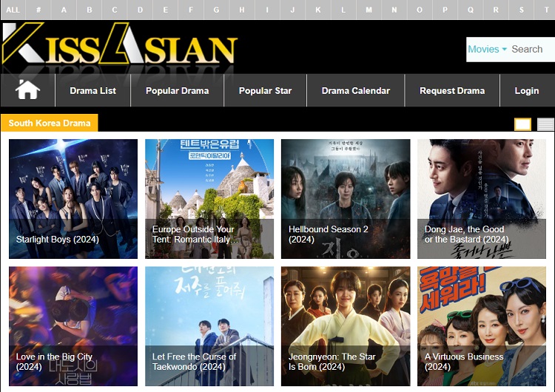Viewport: 555px width, 392px height.
Task: Filter by ALL in alphabet bar
Action: coord(13,10)
